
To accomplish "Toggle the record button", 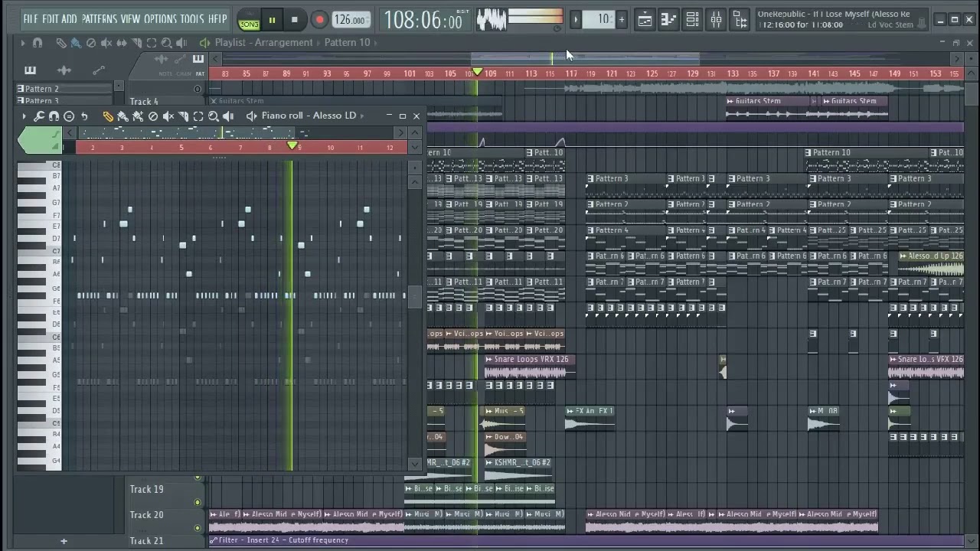I will [319, 20].
